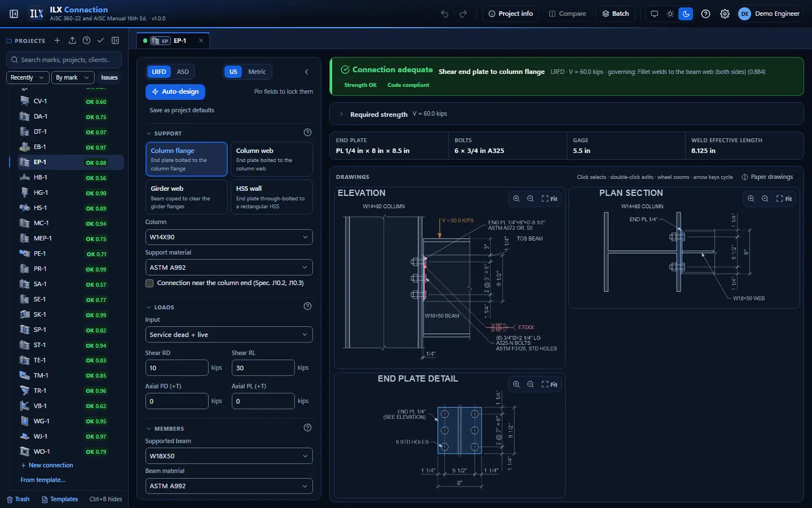Screen dimensions: 812x508
Task: Select the EP-1 document tab
Action: (x=174, y=41)
